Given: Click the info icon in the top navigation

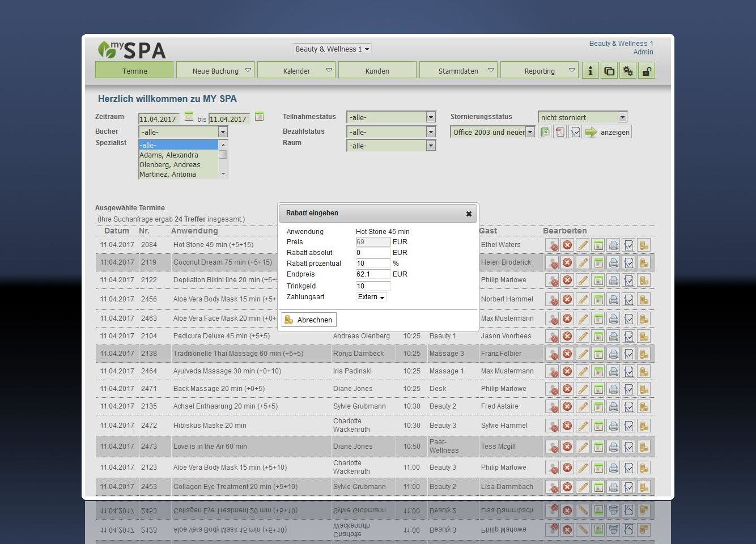Looking at the screenshot, I should pyautogui.click(x=590, y=71).
